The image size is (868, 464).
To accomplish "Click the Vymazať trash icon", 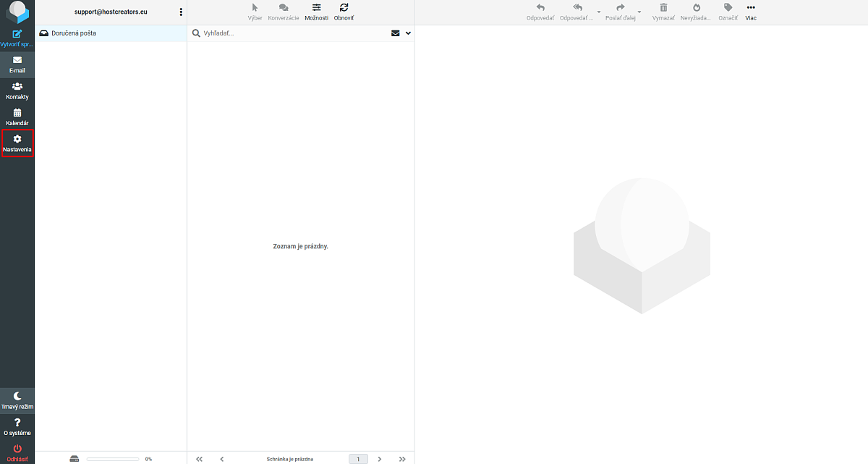I will click(x=663, y=8).
